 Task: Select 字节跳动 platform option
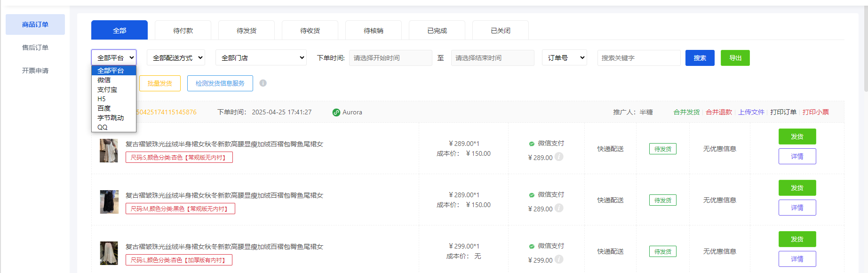pos(111,118)
